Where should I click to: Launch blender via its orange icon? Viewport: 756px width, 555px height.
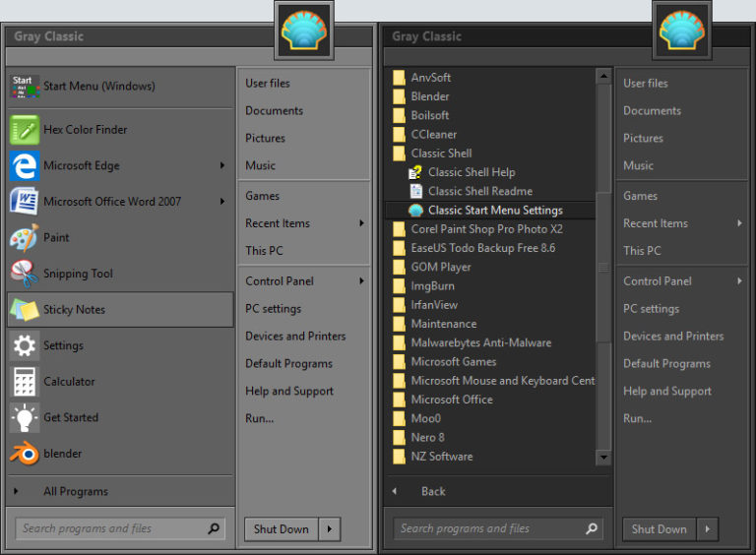[x=24, y=454]
